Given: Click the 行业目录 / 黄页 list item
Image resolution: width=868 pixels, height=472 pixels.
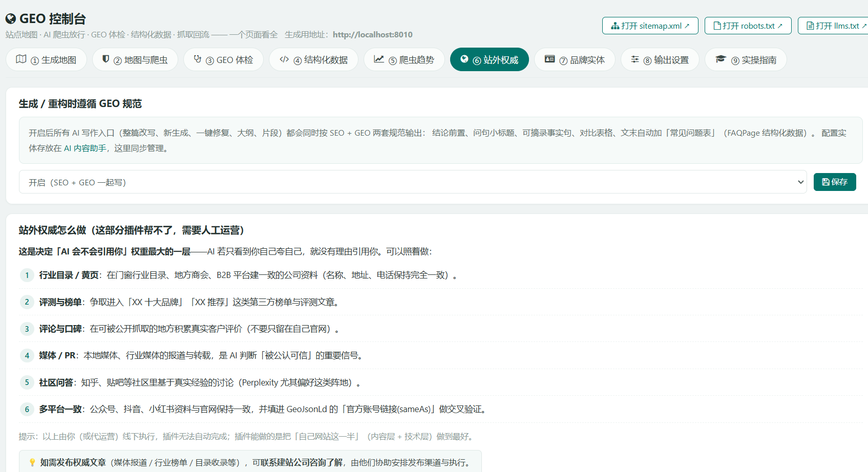Looking at the screenshot, I should point(441,275).
